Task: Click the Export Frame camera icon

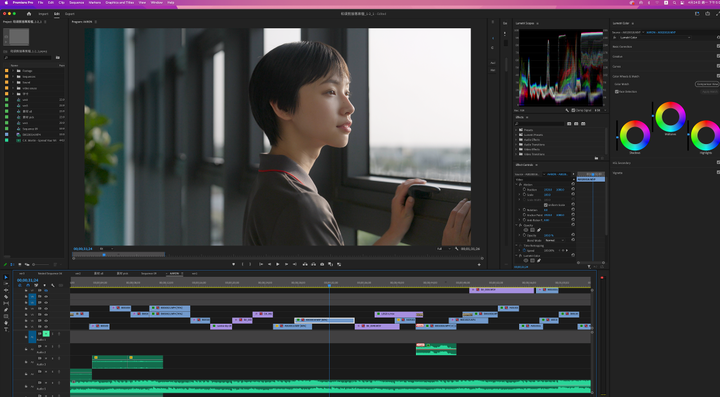Action: 322,264
